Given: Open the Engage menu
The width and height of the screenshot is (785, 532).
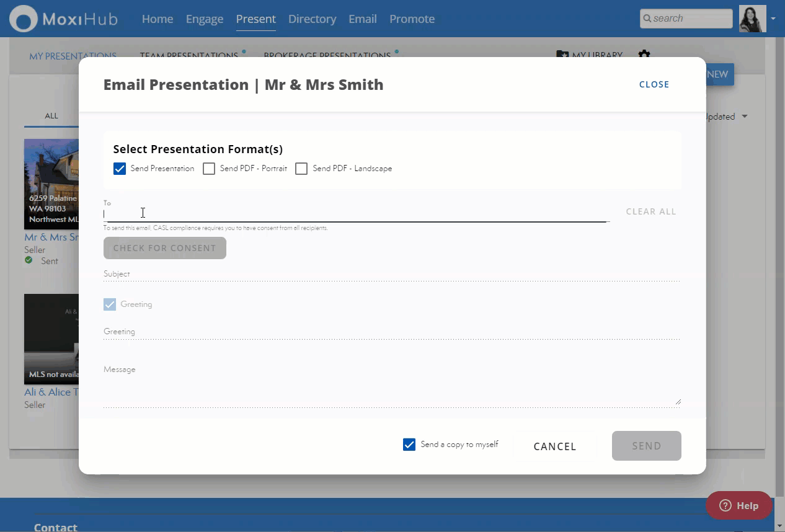Looking at the screenshot, I should click(205, 19).
